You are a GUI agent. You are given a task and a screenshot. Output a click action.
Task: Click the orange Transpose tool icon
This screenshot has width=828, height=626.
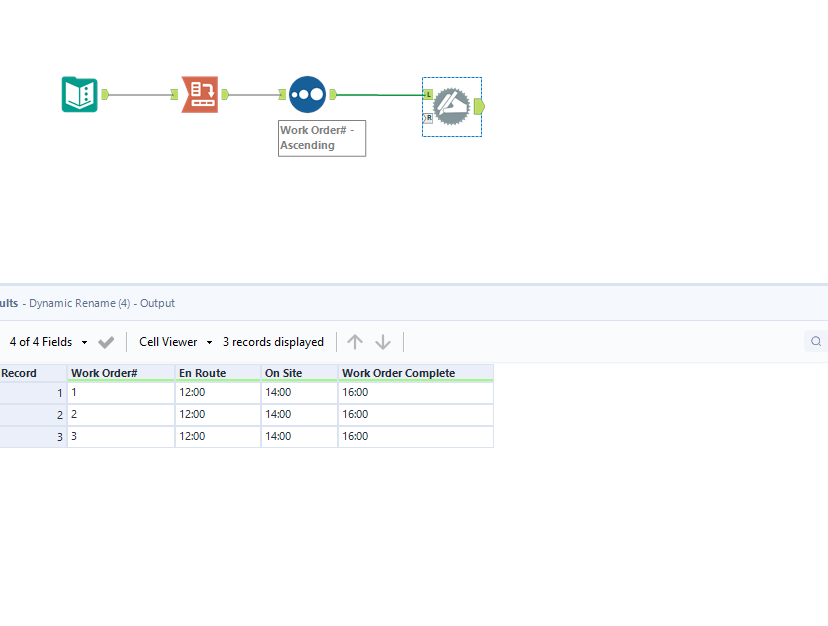click(x=200, y=94)
